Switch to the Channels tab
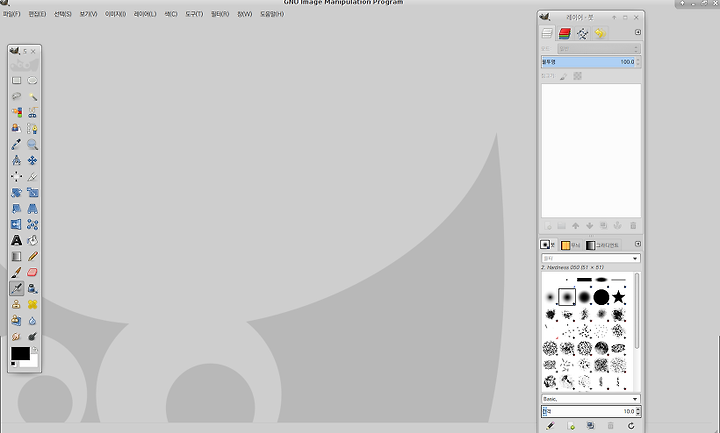The image size is (720, 433). tap(565, 33)
